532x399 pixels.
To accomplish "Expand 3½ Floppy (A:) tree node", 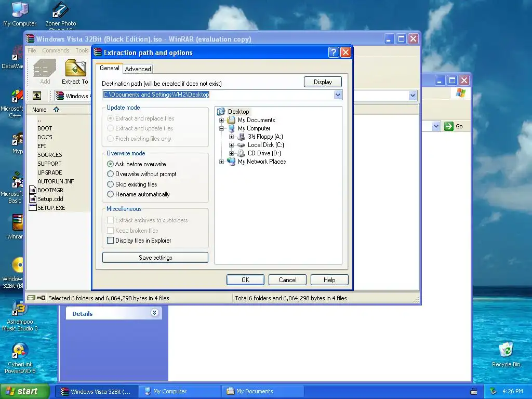I will pyautogui.click(x=231, y=137).
